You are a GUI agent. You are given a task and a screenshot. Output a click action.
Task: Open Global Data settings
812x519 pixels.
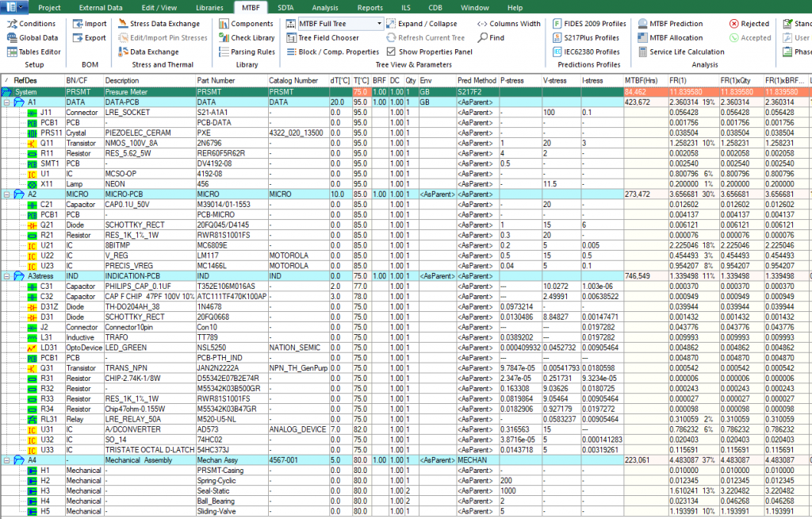(x=32, y=38)
